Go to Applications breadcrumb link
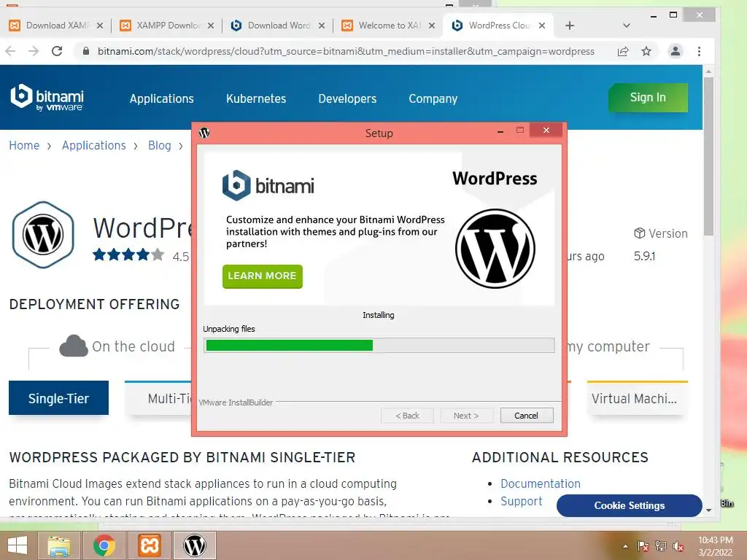The height and width of the screenshot is (560, 747). point(94,145)
